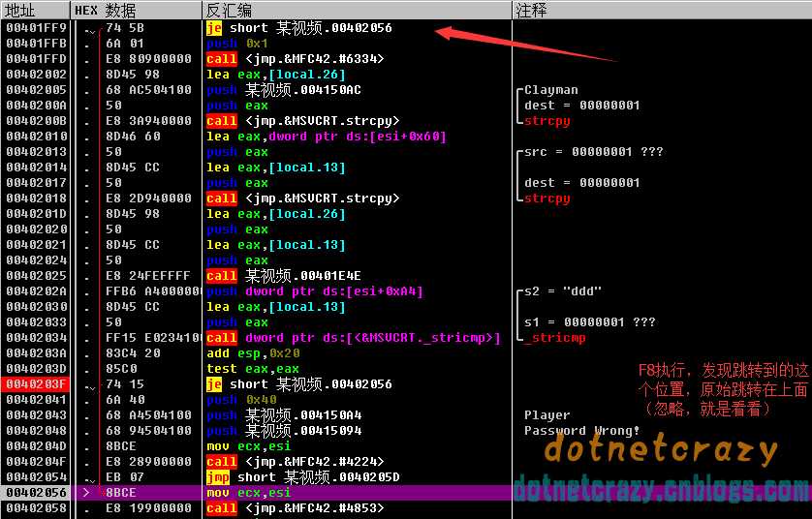Click the 地址 column header
This screenshot has width=812, height=519.
35,10
